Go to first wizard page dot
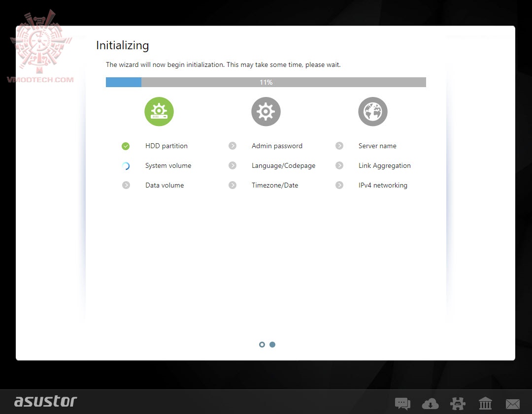This screenshot has height=414, width=532. (x=262, y=345)
